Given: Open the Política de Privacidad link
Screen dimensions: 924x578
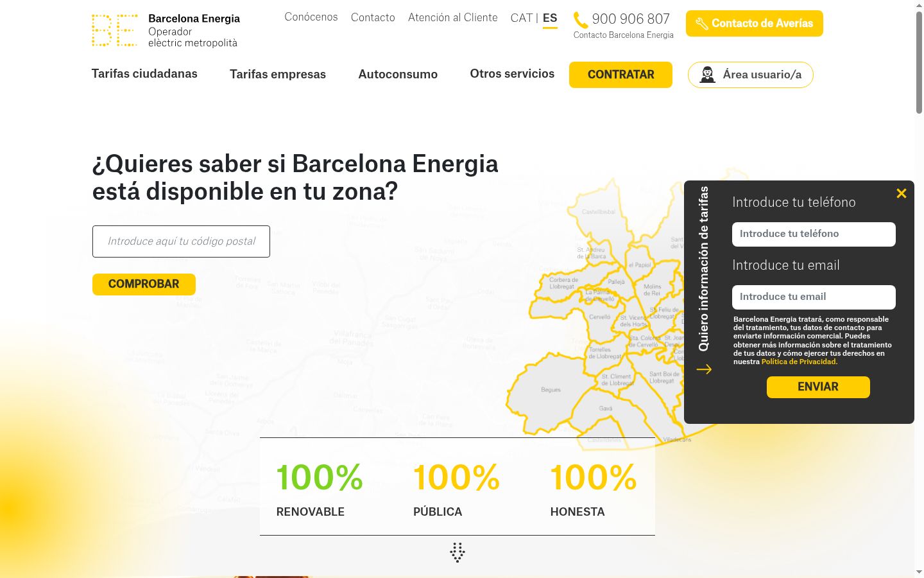Looking at the screenshot, I should (x=800, y=362).
